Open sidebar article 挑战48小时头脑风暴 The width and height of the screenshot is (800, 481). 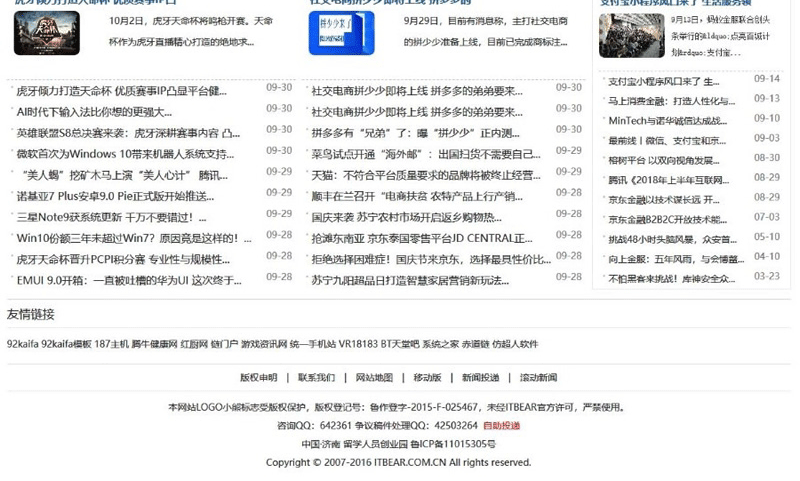click(672, 239)
